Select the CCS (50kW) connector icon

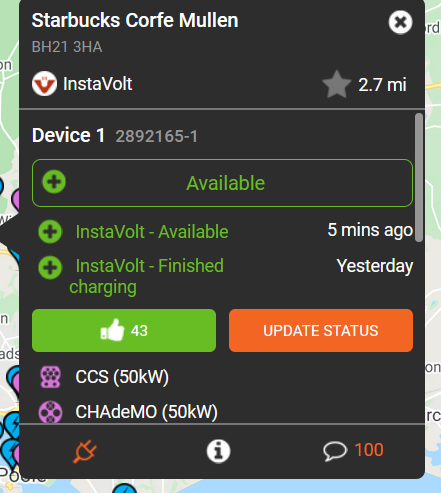(50, 377)
